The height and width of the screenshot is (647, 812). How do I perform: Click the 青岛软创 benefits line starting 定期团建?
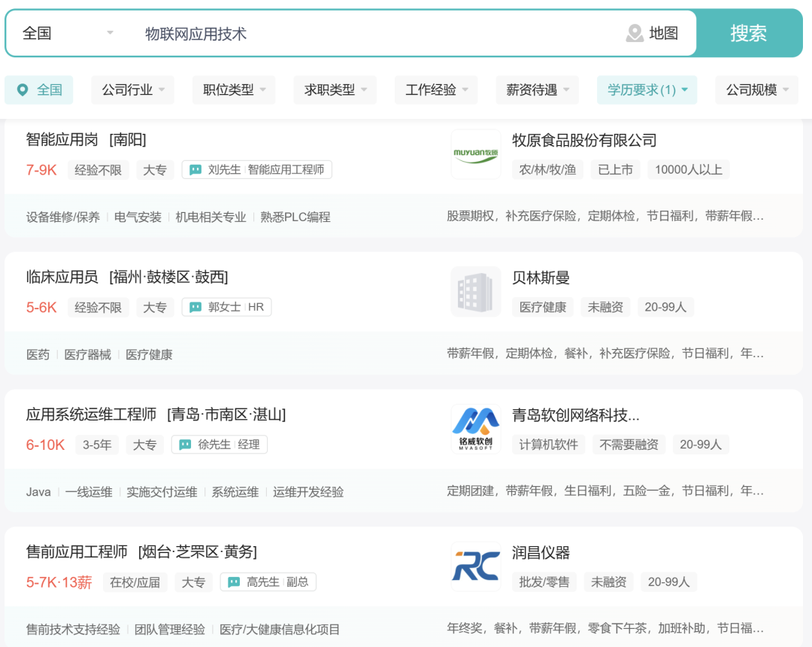pos(604,491)
